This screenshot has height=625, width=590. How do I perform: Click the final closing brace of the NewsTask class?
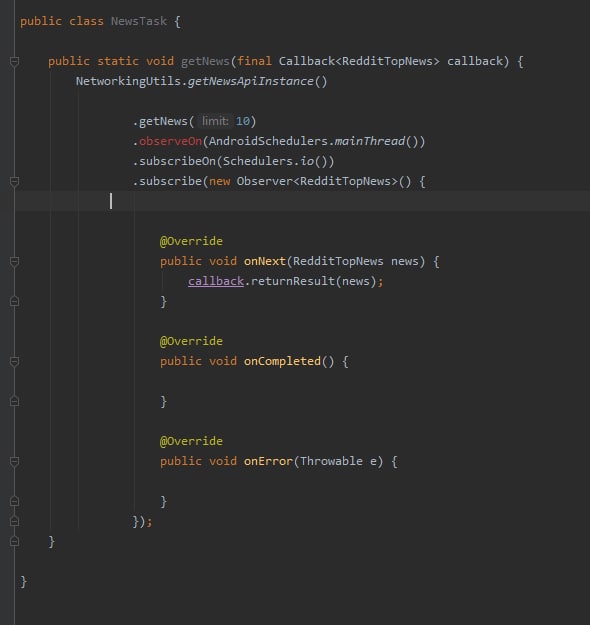point(24,582)
